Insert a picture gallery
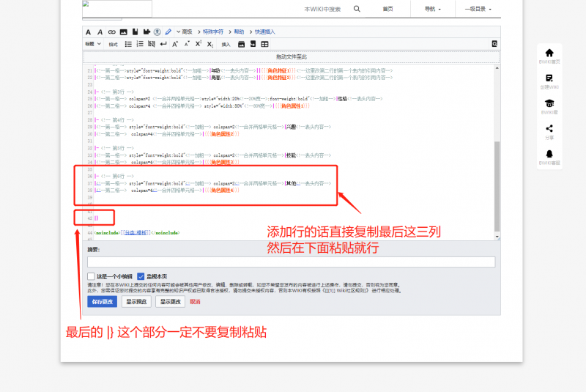 [242, 44]
